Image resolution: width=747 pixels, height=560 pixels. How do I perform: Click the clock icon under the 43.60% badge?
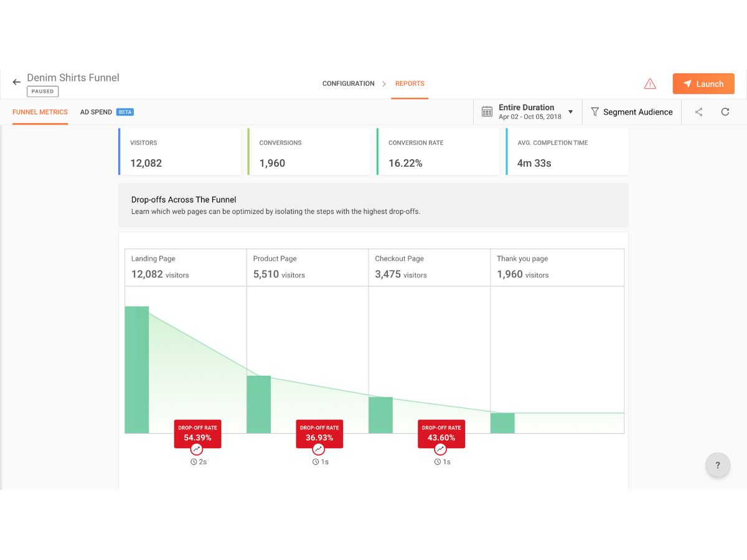(x=438, y=462)
